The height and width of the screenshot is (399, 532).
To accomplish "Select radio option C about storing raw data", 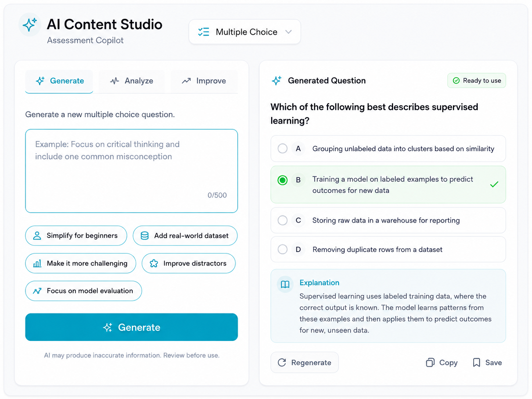I will [x=283, y=220].
